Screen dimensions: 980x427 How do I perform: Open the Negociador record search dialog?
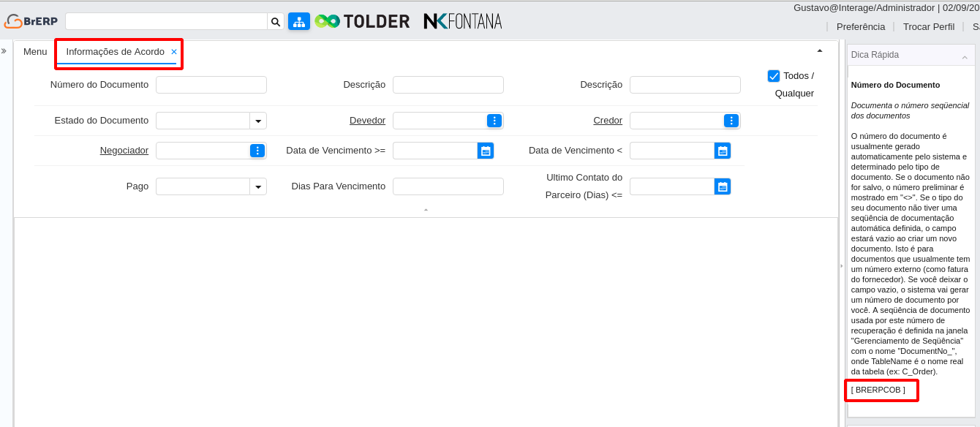coord(258,150)
